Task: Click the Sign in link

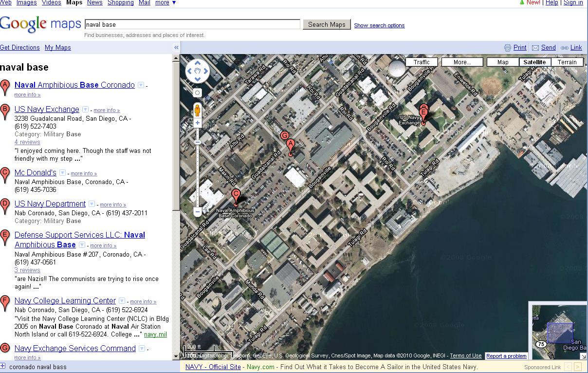Action: 573,2
